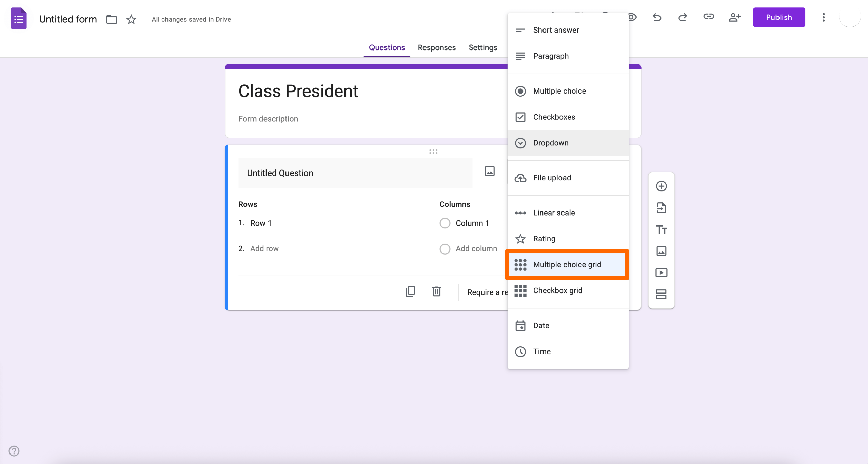
Task: Click the copy link icon
Action: pos(709,17)
